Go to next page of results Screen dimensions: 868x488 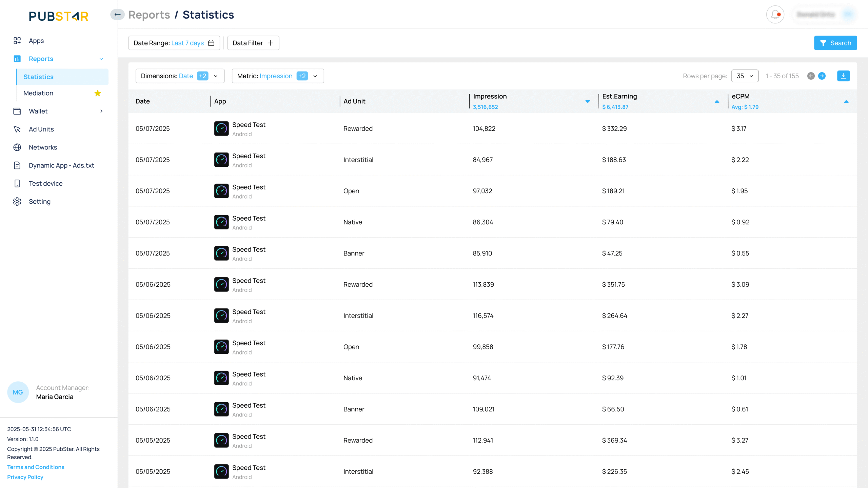(822, 76)
